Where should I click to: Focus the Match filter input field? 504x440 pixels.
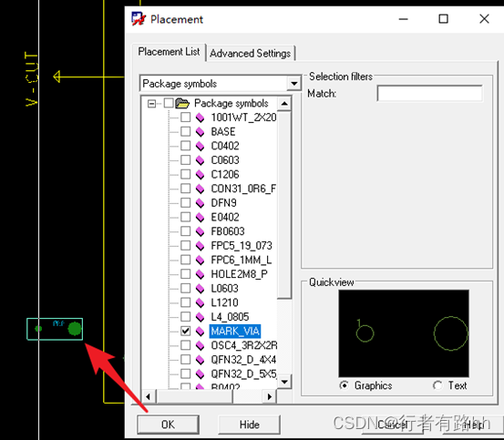pyautogui.click(x=429, y=94)
